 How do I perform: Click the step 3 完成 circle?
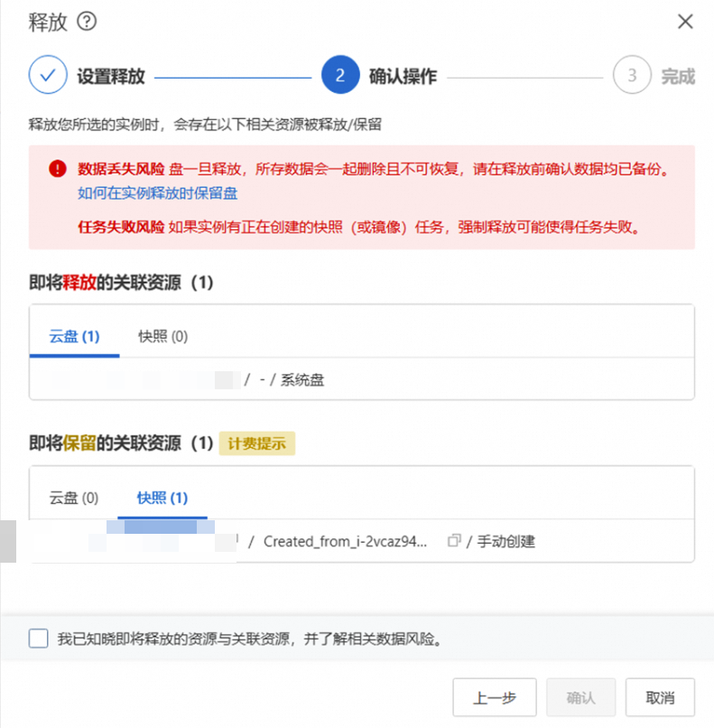(632, 75)
